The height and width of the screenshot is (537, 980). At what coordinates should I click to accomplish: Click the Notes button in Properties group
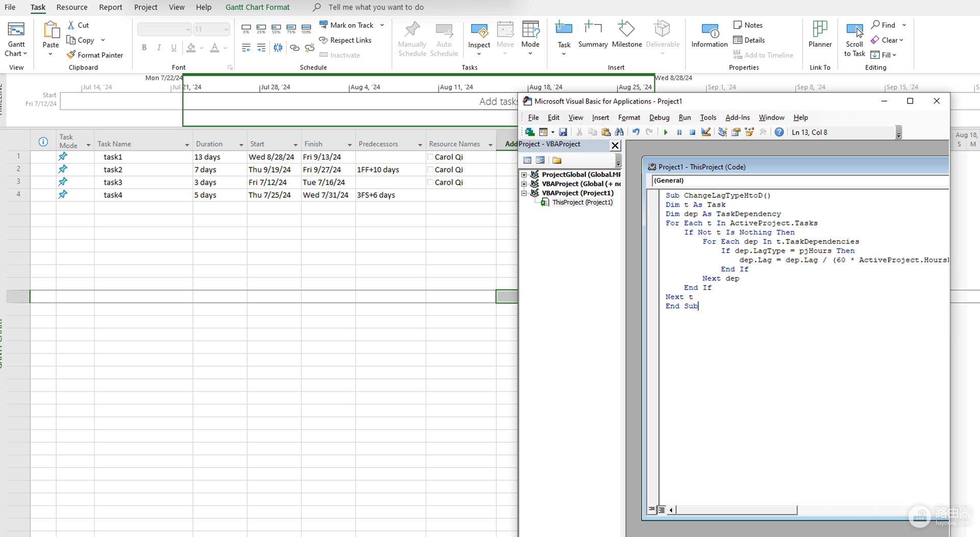click(748, 25)
